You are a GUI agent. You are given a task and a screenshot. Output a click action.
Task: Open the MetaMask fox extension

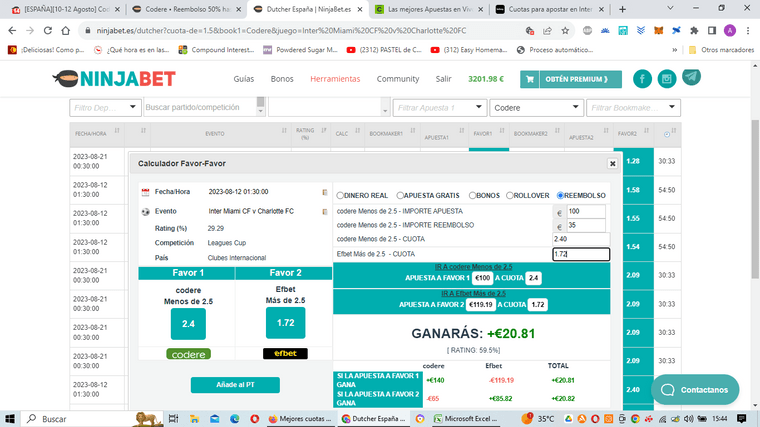point(658,31)
